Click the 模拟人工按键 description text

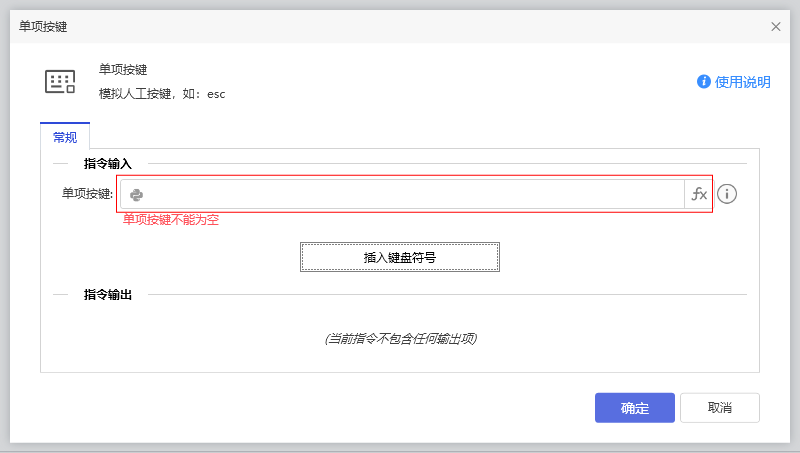coord(162,94)
